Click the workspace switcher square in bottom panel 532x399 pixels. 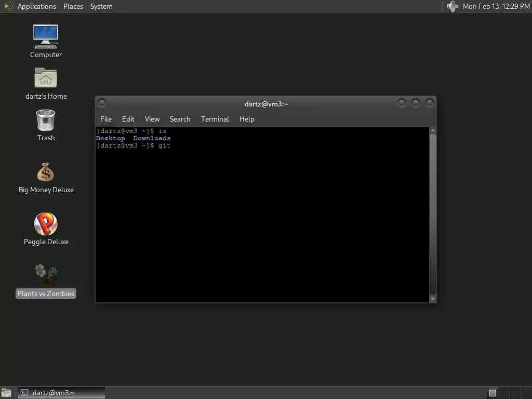pyautogui.click(x=493, y=393)
